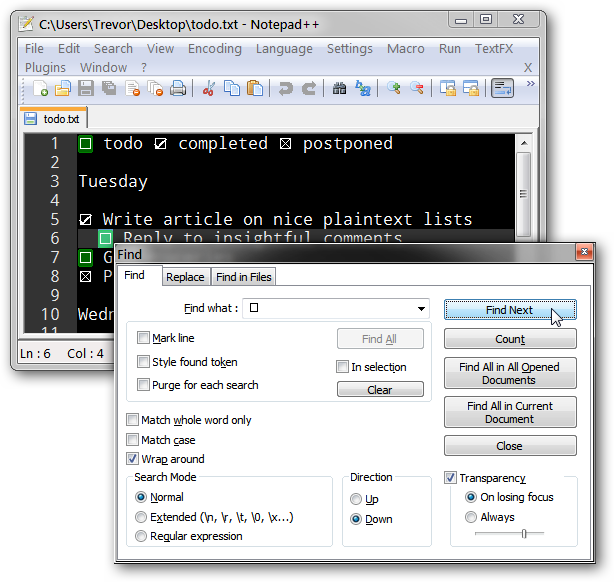Click the Copy toolbar icon
The height and width of the screenshot is (582, 614).
point(232,88)
